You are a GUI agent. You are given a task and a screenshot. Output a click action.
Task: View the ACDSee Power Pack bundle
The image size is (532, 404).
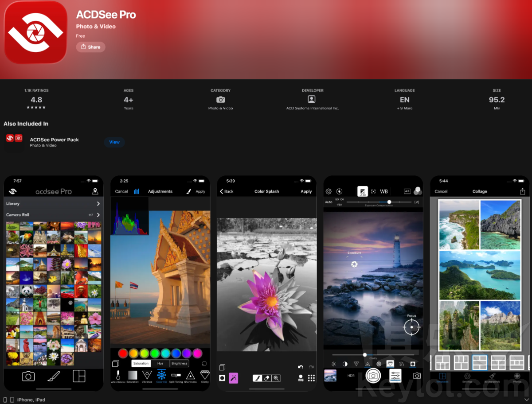pyautogui.click(x=114, y=142)
